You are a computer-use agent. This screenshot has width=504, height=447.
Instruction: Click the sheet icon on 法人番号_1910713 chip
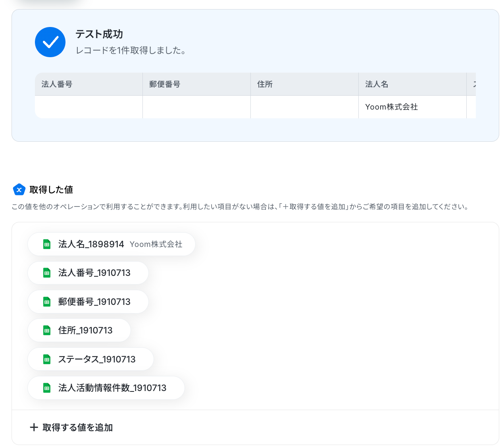click(47, 273)
